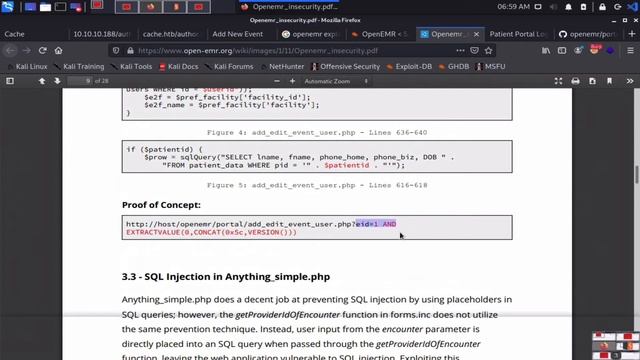Bookmark this page with the star
The image size is (640, 360).
tap(489, 51)
